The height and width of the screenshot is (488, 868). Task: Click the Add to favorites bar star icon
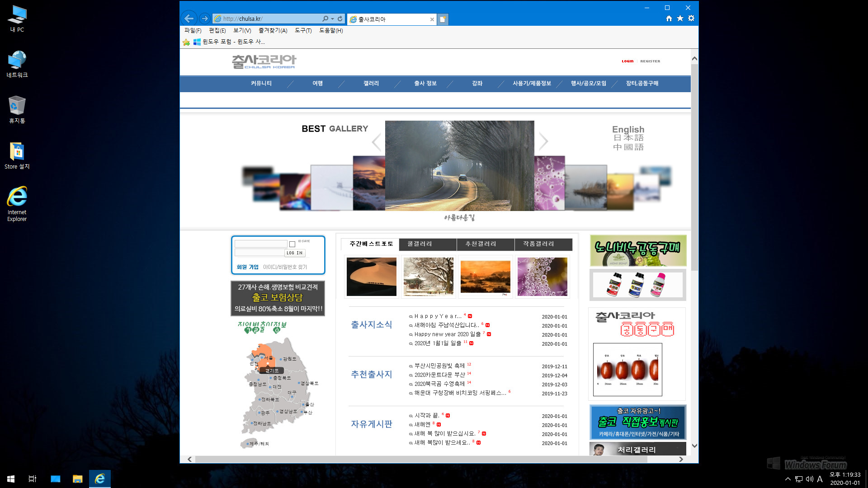(186, 42)
